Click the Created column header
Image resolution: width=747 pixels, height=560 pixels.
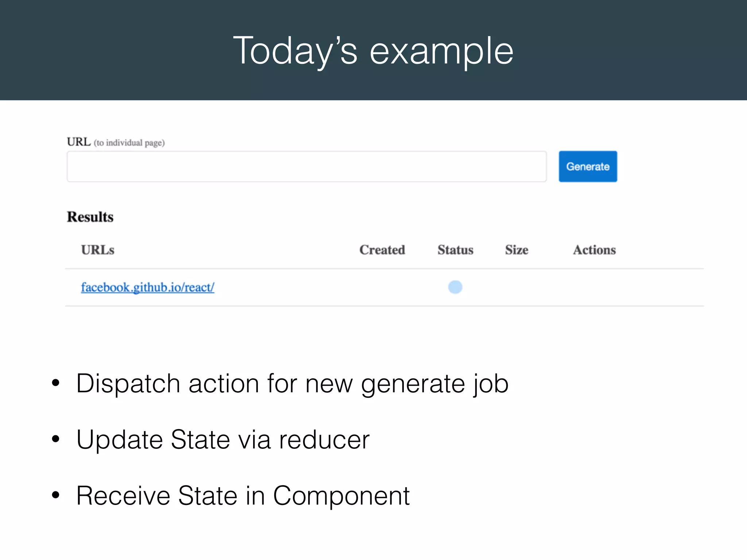pyautogui.click(x=382, y=250)
